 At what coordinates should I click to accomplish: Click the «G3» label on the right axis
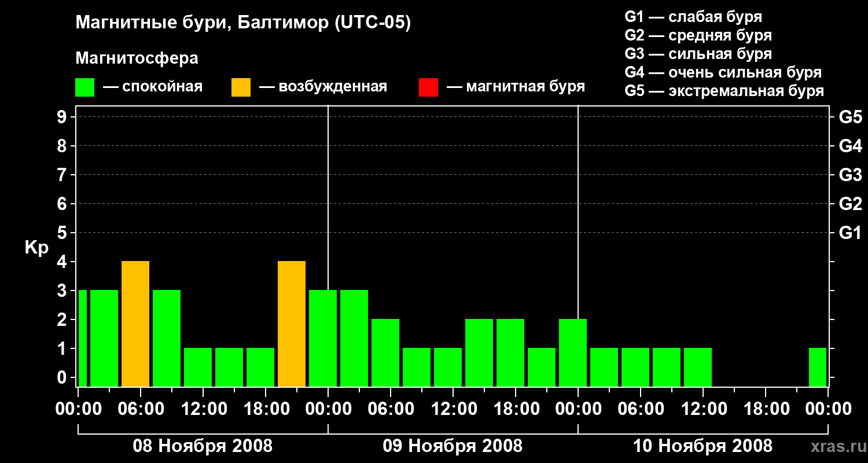[x=850, y=175]
